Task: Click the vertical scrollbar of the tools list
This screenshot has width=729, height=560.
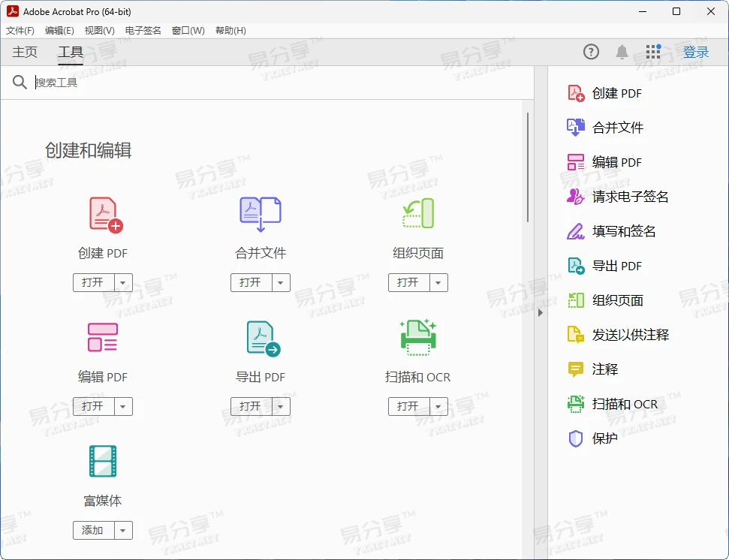Action: click(528, 167)
